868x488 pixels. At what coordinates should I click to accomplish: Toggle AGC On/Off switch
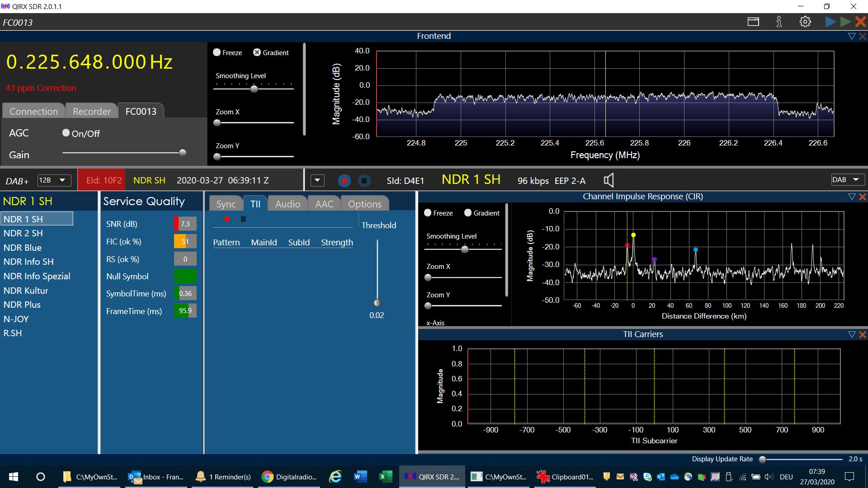point(66,133)
